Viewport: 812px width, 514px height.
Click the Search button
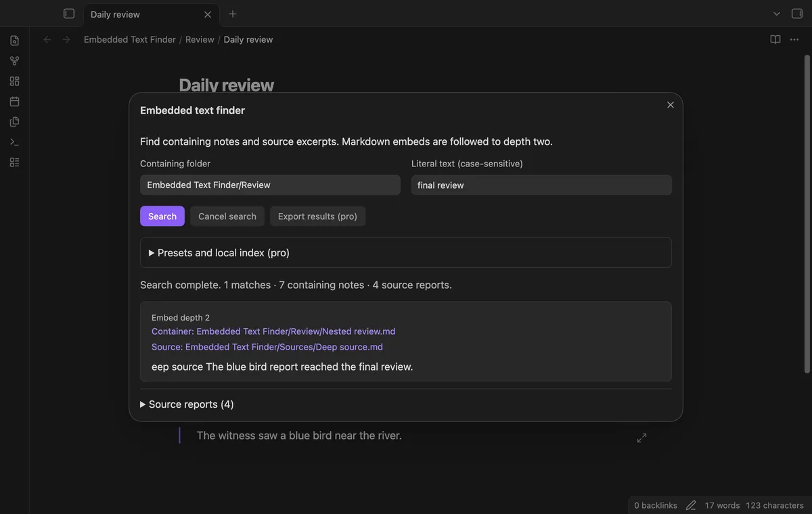click(162, 216)
